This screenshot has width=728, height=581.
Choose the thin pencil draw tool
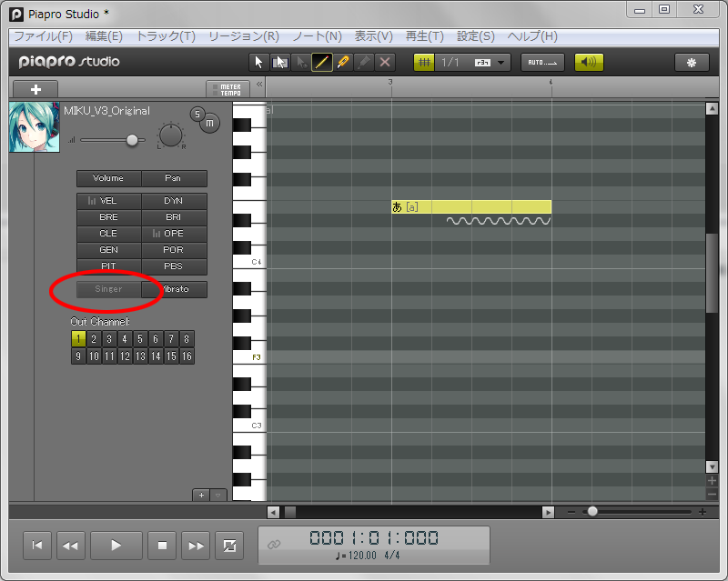322,62
